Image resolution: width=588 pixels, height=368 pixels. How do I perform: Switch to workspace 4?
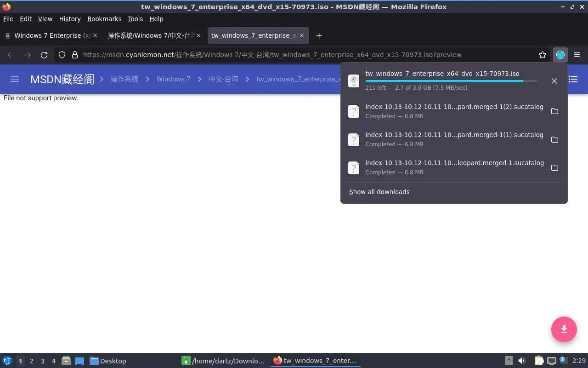tap(53, 361)
